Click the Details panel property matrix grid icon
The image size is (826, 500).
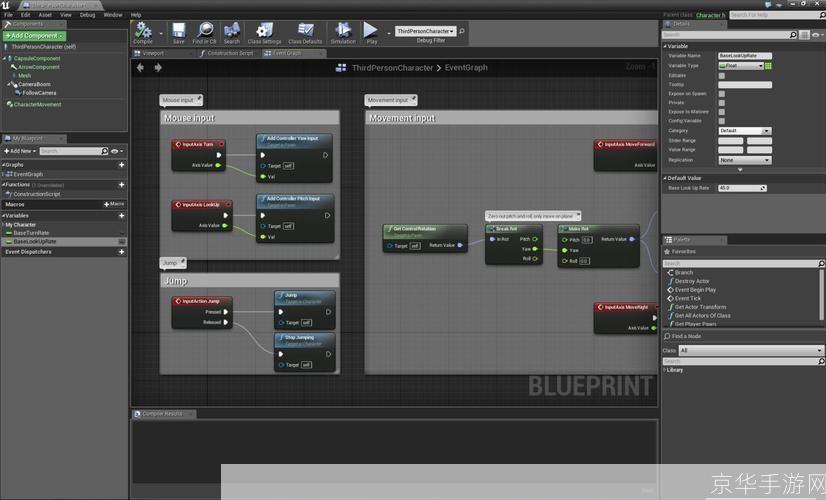point(804,35)
